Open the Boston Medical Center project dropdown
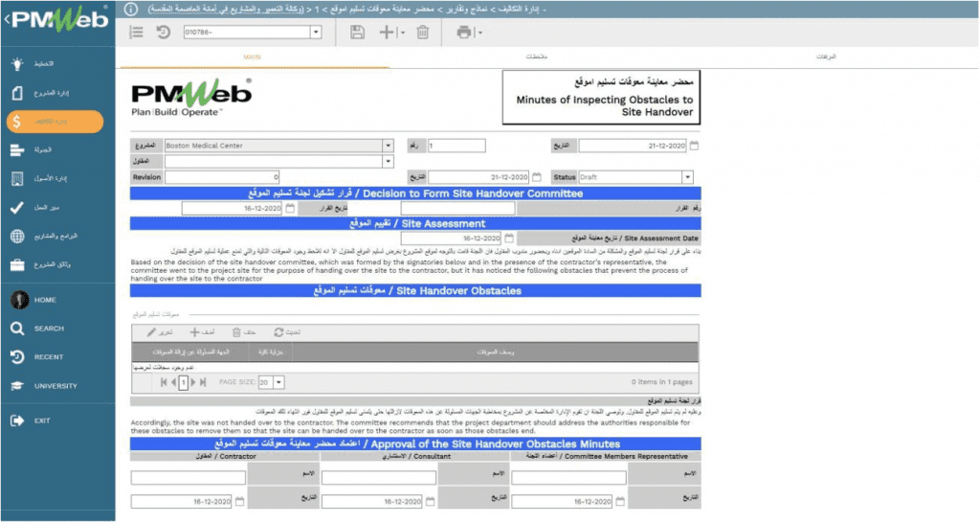 [x=389, y=146]
